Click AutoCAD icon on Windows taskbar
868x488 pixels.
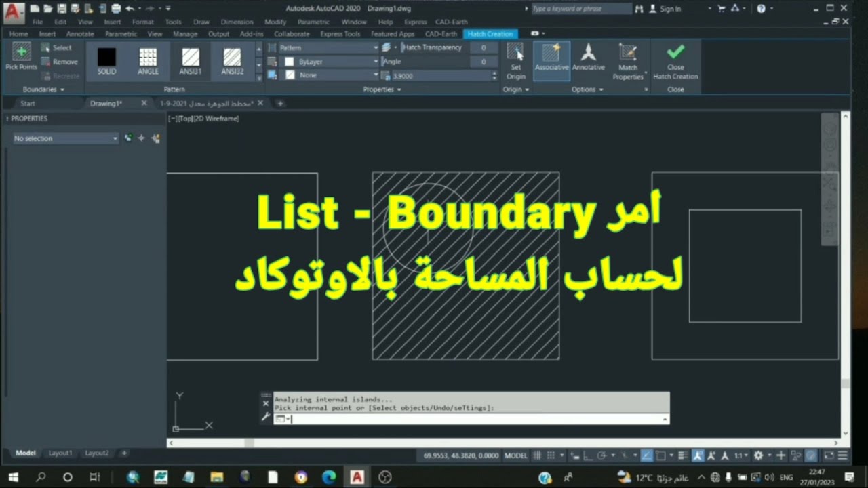[x=357, y=477]
